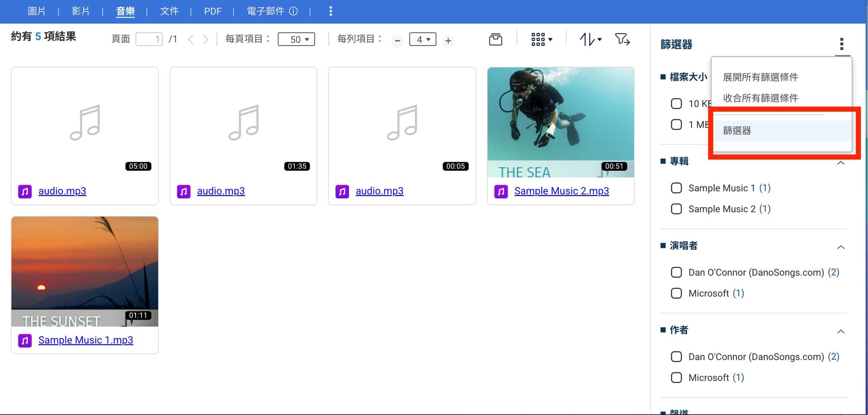This screenshot has height=415, width=868.
Task: Open the filter panel three-dot menu
Action: [841, 44]
